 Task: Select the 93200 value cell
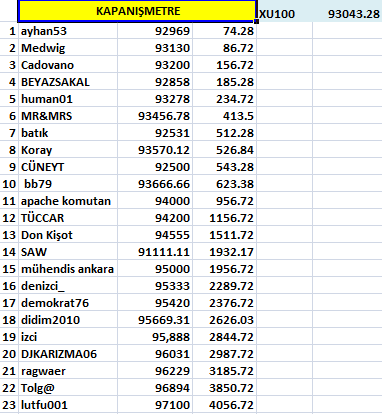tap(155, 65)
